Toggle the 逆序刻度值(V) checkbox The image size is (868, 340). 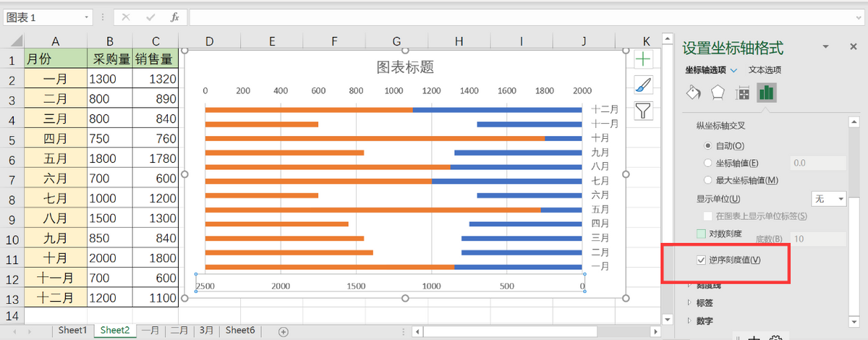700,260
